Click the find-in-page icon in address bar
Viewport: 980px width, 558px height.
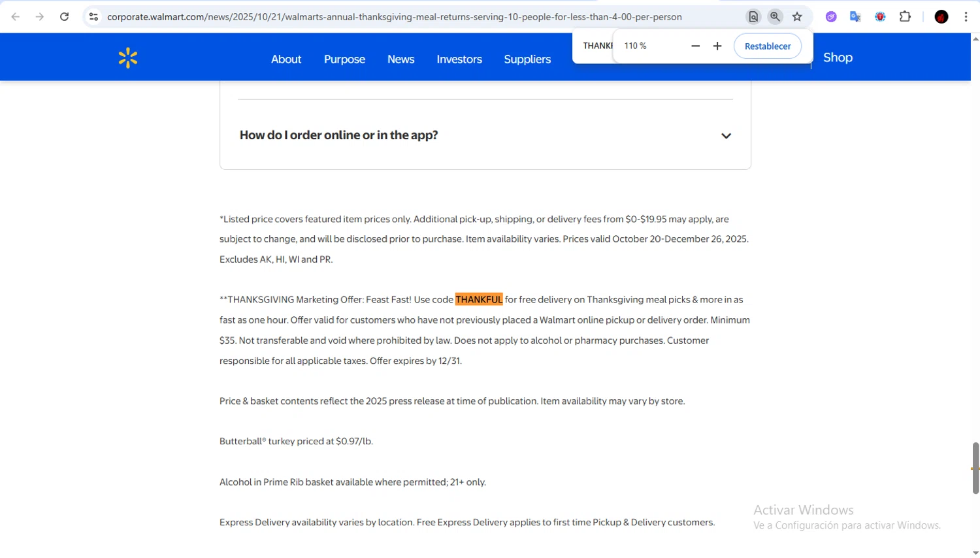click(x=753, y=17)
